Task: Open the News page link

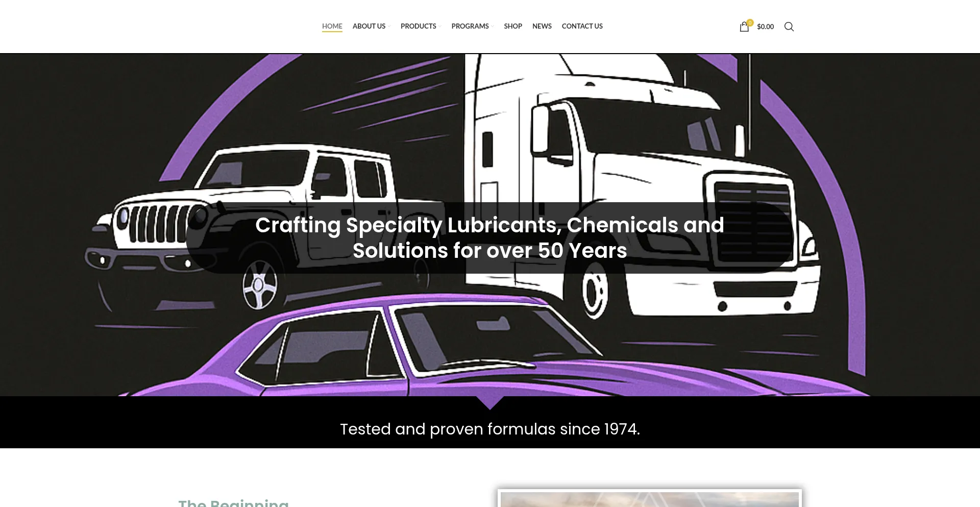Action: point(542,26)
